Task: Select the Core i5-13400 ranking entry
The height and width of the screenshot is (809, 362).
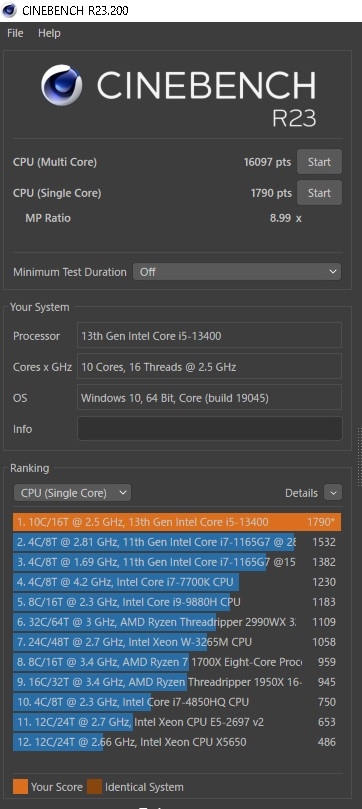Action: pos(177,522)
